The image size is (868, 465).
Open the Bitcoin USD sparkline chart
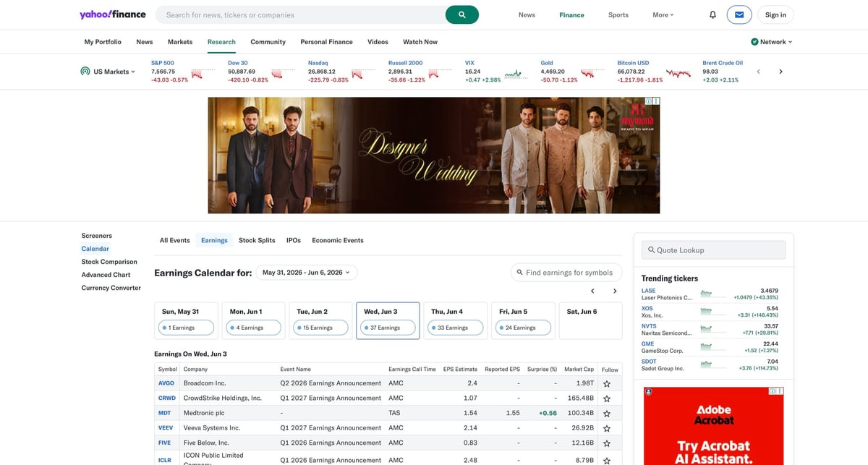pos(678,73)
